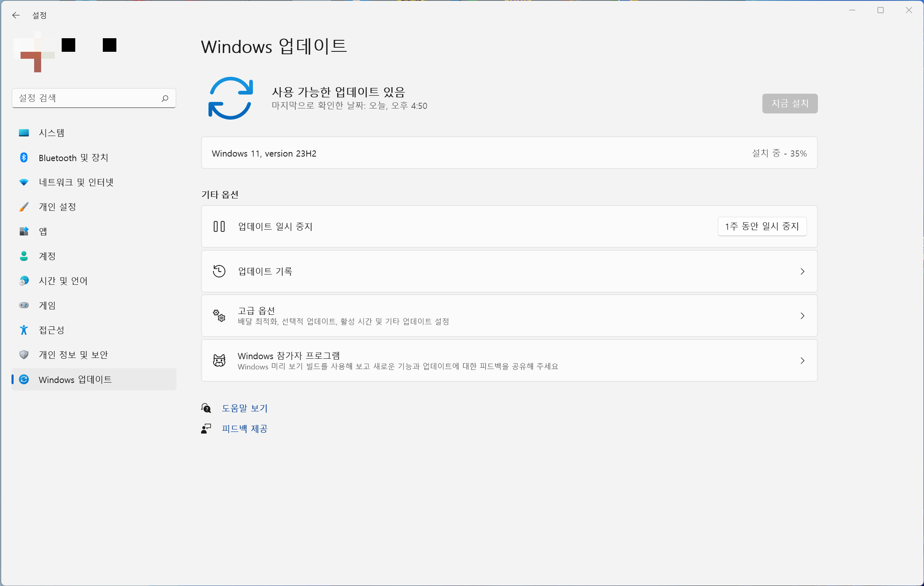The width and height of the screenshot is (924, 586).
Task: Click the search magnifier icon
Action: click(x=165, y=98)
